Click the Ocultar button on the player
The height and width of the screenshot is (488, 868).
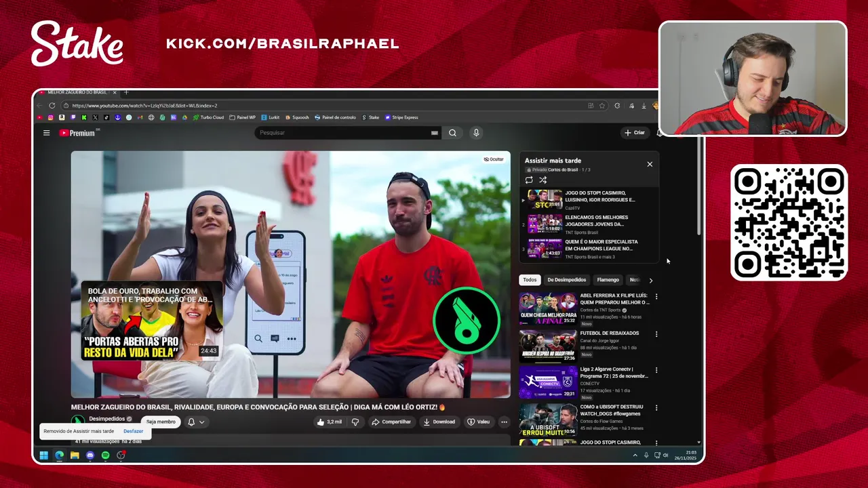494,159
